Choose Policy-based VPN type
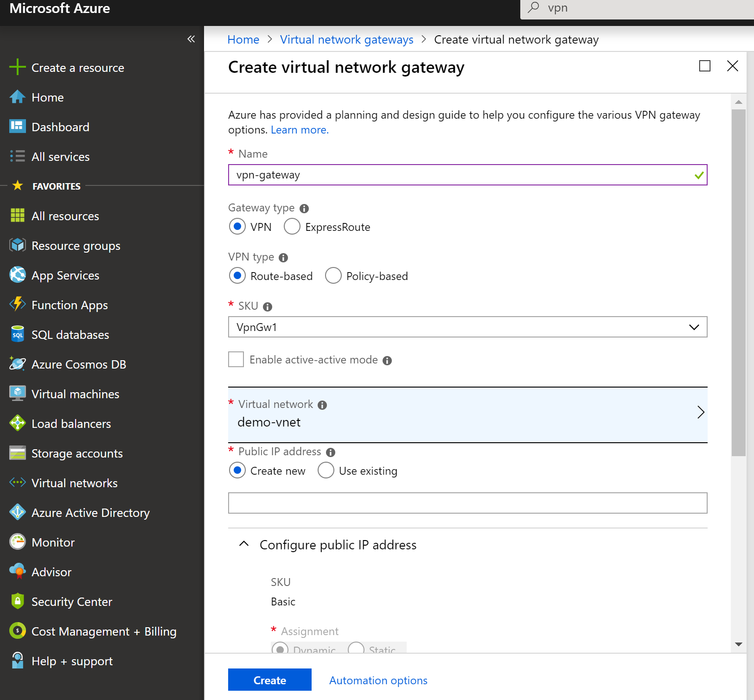 [x=333, y=276]
